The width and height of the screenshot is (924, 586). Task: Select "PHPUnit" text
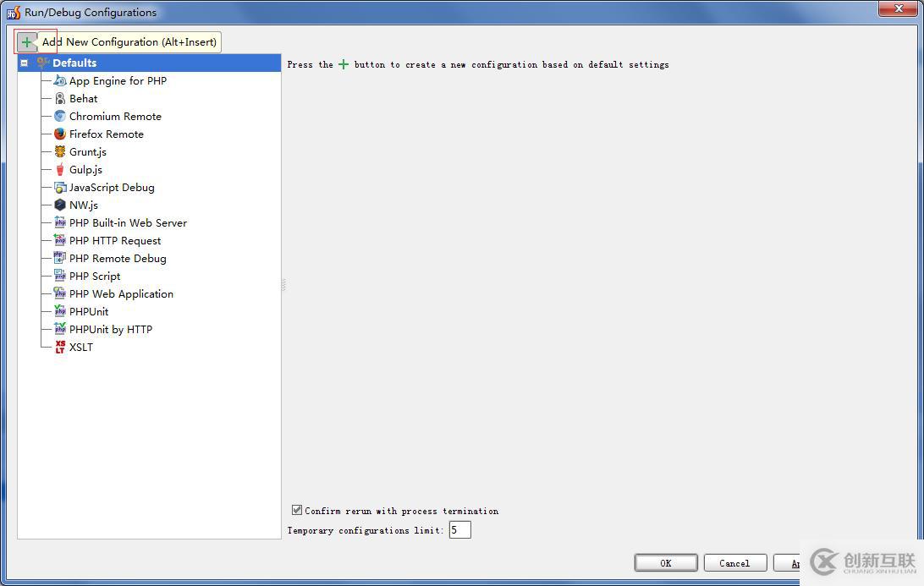tap(89, 311)
